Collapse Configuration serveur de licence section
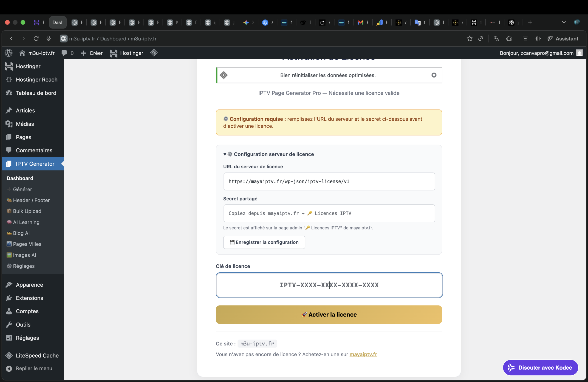588x382 pixels. pos(269,154)
